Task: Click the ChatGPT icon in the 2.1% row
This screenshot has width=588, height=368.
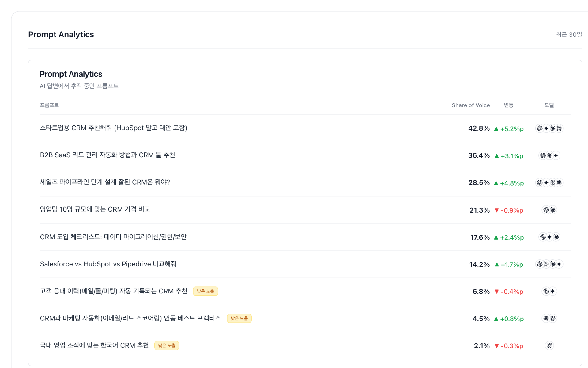Action: coord(549,346)
